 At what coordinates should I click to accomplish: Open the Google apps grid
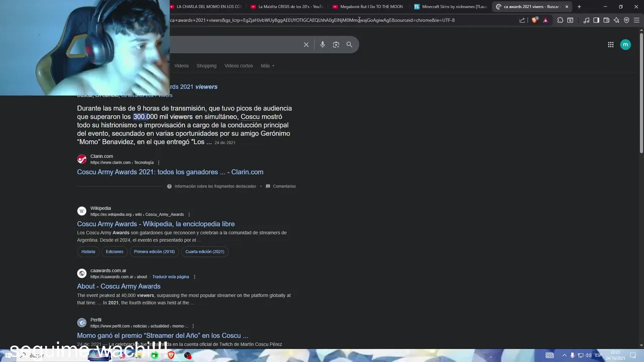(610, 45)
